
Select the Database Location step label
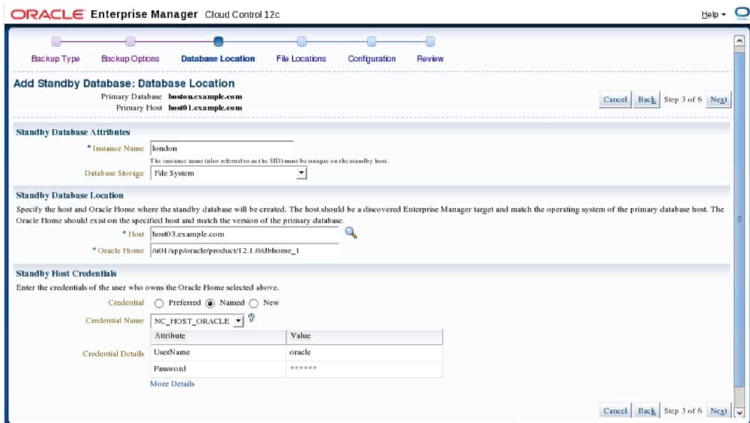218,58
